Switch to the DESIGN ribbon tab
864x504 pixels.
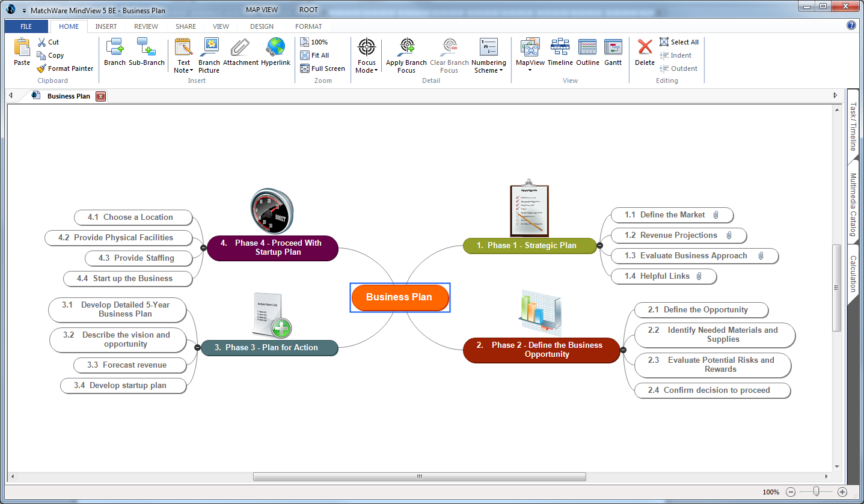pos(262,26)
